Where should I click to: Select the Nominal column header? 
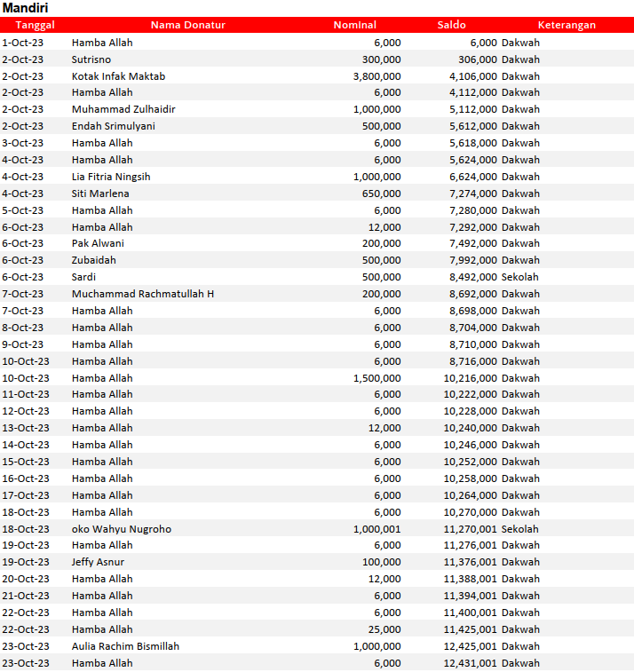(354, 25)
